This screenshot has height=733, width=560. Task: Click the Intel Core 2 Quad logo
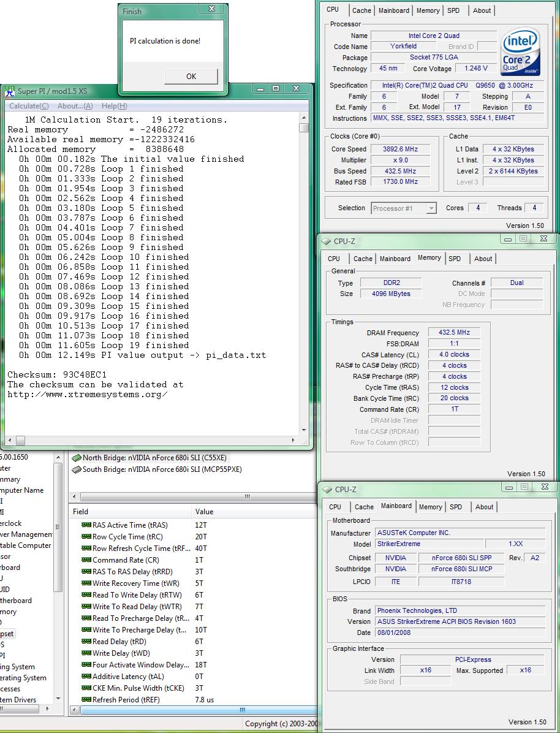(521, 51)
